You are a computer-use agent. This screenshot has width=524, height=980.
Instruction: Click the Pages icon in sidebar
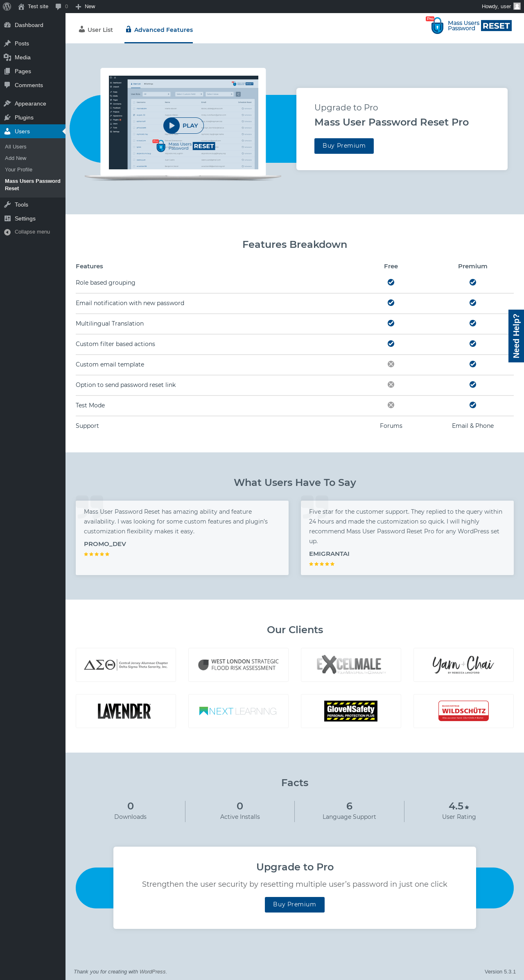click(x=7, y=71)
